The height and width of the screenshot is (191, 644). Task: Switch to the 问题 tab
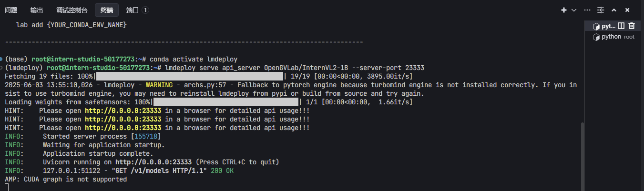coord(11,10)
